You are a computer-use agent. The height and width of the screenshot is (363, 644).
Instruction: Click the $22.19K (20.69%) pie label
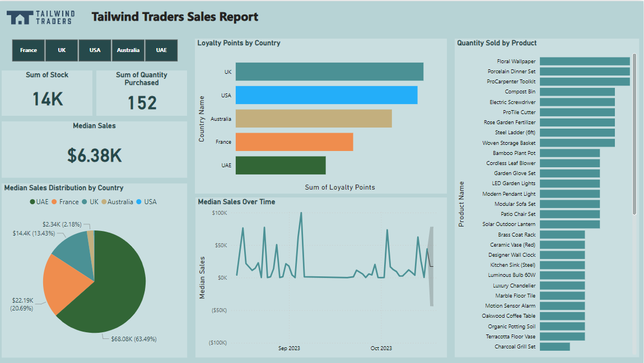pos(22,304)
